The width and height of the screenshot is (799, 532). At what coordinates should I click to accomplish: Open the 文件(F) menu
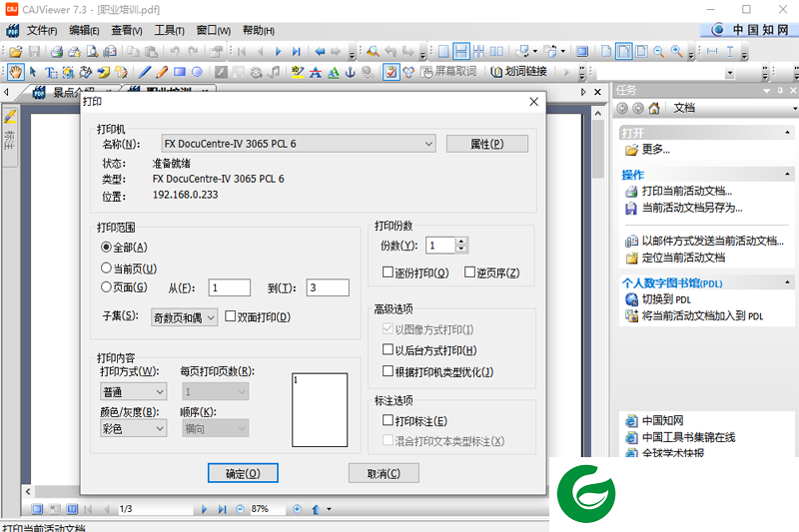point(42,31)
